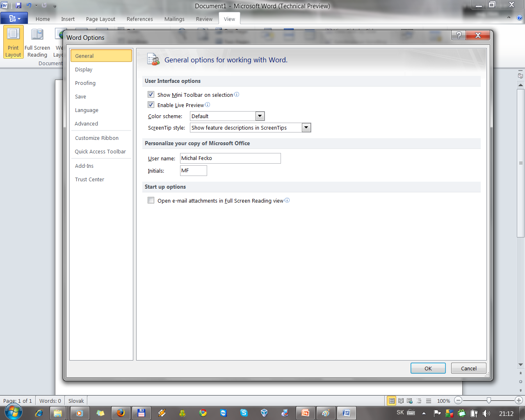
Task: Open Internet Explorer from the taskbar
Action: pyautogui.click(x=39, y=413)
